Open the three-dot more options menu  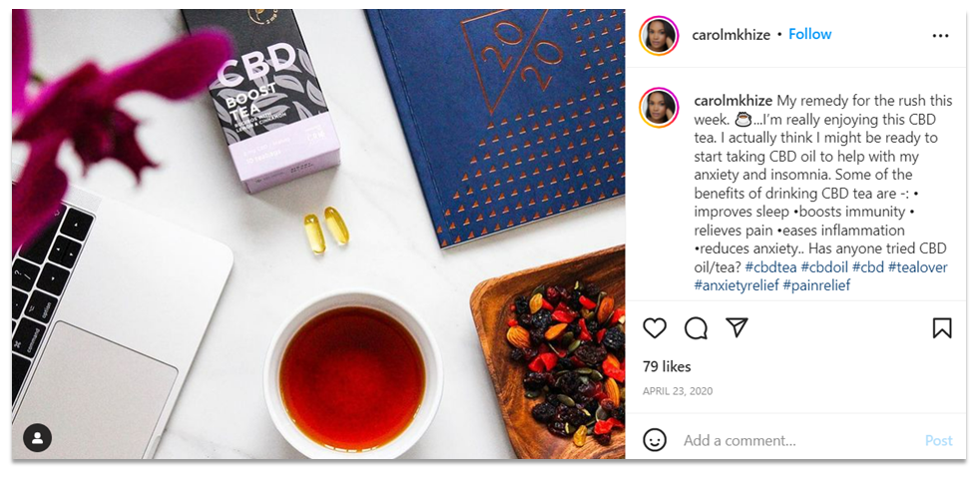point(941,36)
